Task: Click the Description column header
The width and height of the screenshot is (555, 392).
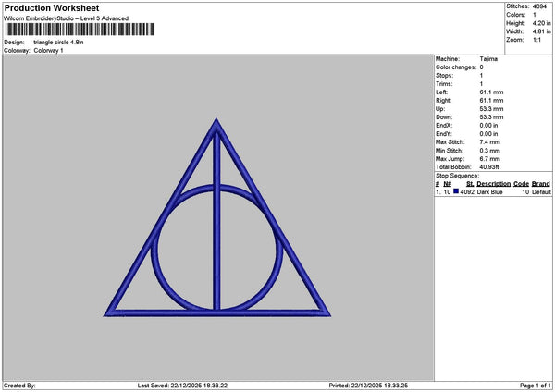Action: click(493, 184)
